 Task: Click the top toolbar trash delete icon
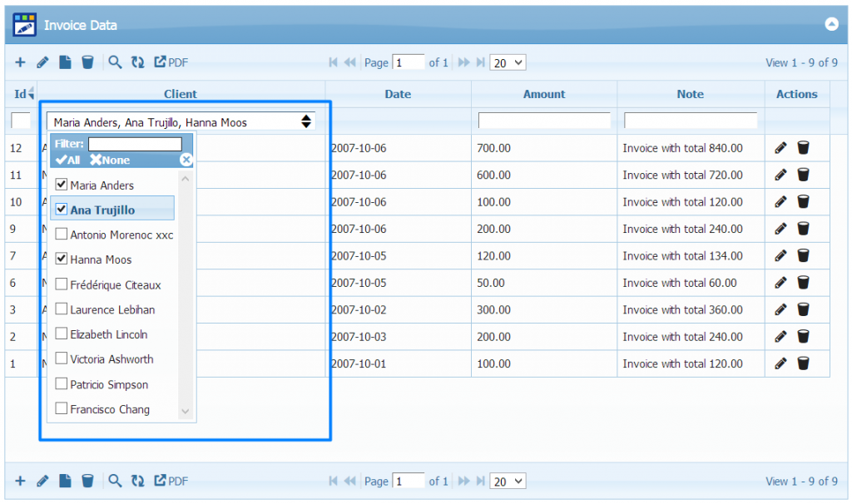click(87, 62)
